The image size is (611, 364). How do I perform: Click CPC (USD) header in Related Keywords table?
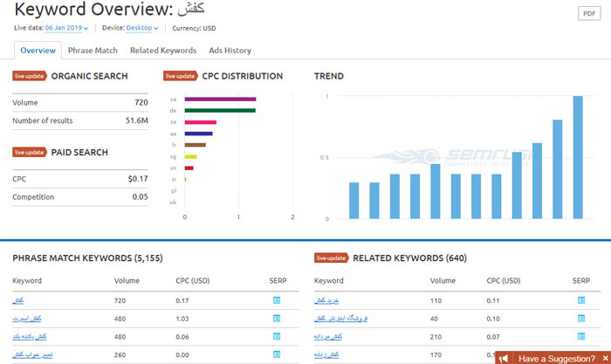pos(504,280)
